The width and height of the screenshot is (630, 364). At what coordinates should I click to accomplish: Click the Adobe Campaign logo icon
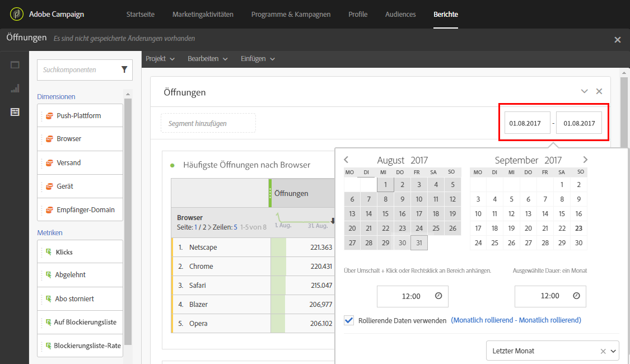click(x=16, y=14)
